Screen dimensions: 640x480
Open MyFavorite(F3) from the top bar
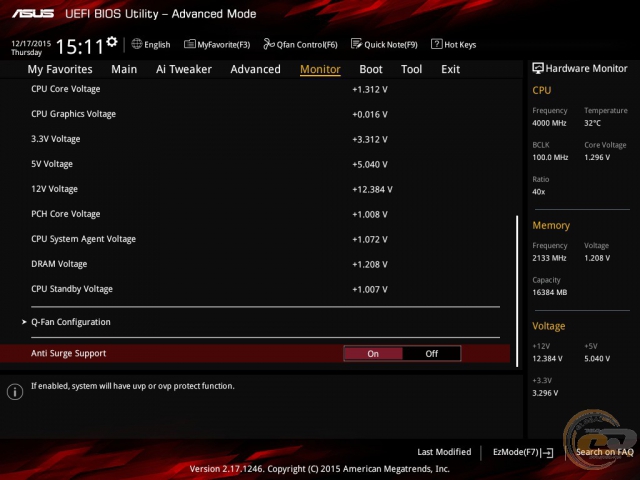pyautogui.click(x=217, y=44)
